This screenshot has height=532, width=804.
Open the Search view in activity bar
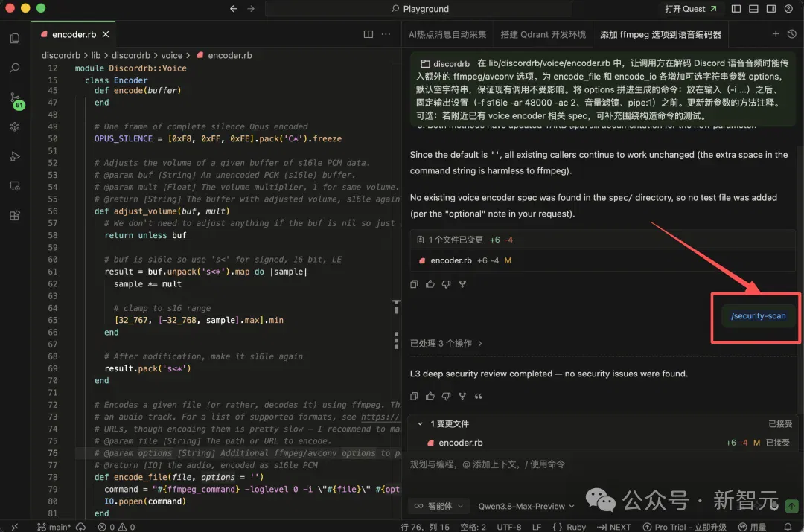click(x=15, y=68)
